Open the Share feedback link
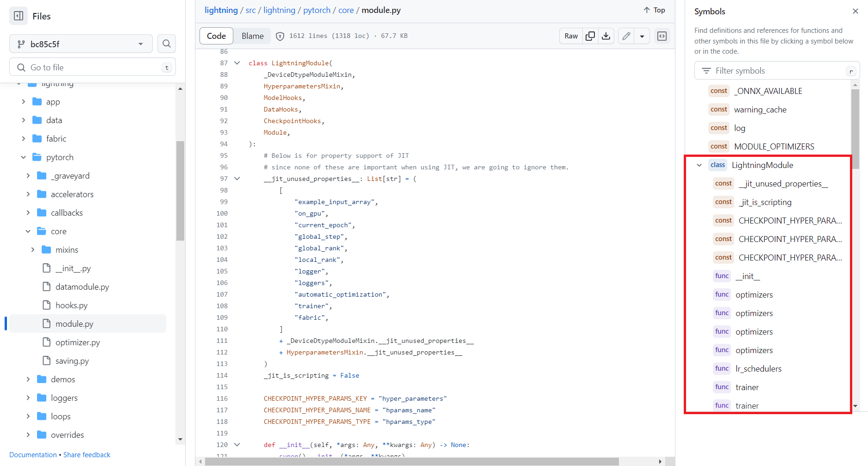Screen dimensions: 868x466 [x=87, y=454]
